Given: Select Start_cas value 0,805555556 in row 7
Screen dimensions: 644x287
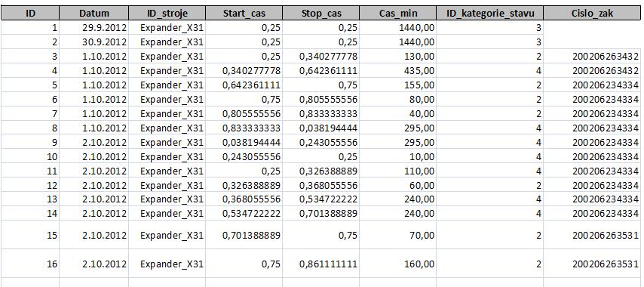Looking at the screenshot, I should [x=244, y=113].
